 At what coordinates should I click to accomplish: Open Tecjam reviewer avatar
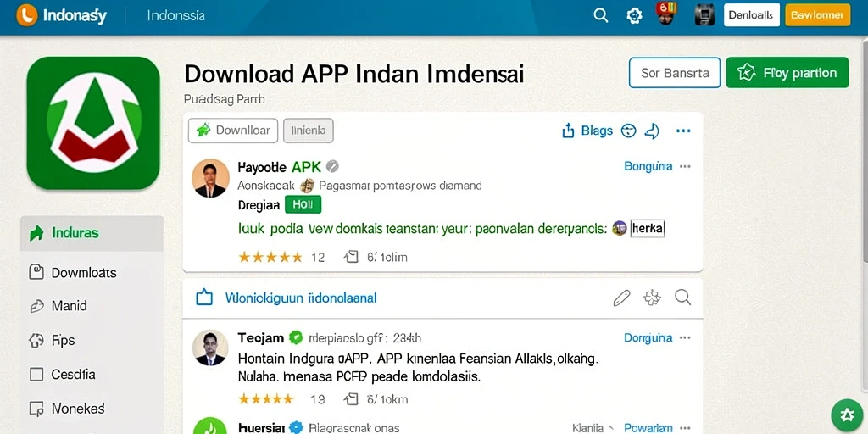tap(210, 348)
